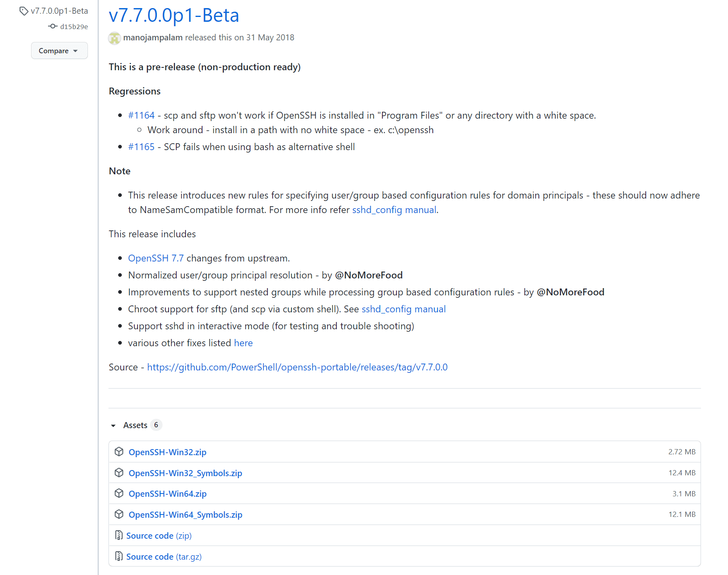Click zip file icon beside Source code (zip)
Screen dimensions: 728x575
click(x=119, y=535)
